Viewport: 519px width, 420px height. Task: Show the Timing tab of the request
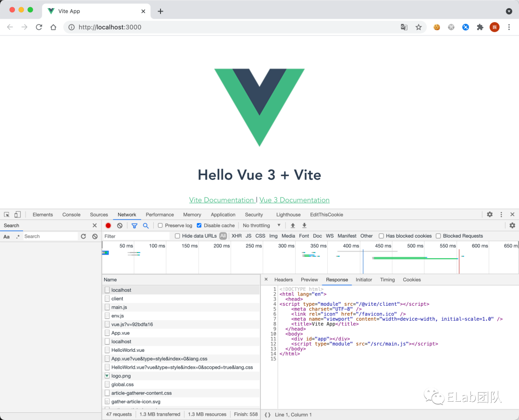coord(388,280)
